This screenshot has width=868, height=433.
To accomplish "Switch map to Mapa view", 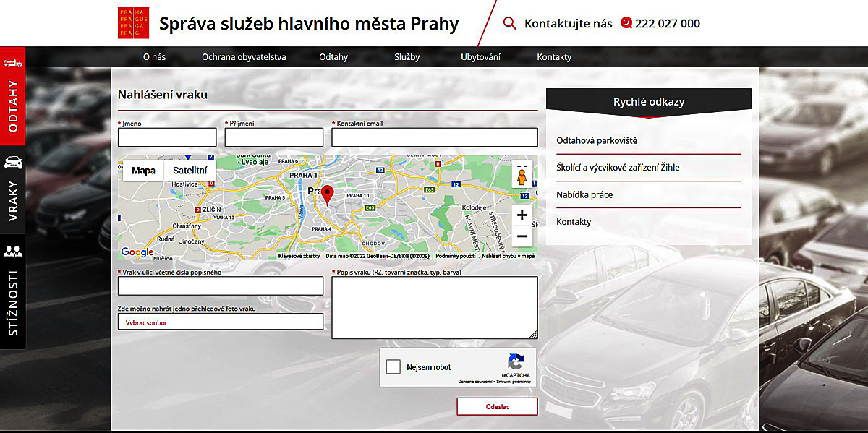I will pos(143,171).
